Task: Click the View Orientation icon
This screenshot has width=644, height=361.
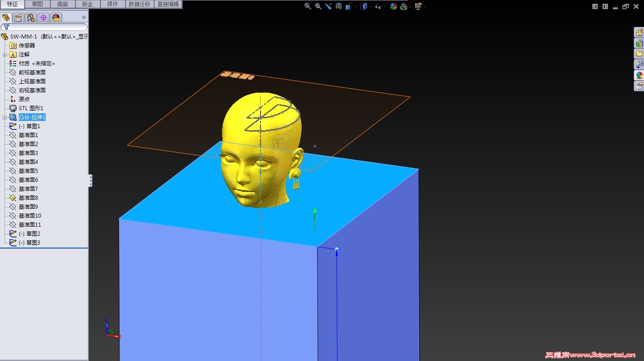Action: point(349,6)
